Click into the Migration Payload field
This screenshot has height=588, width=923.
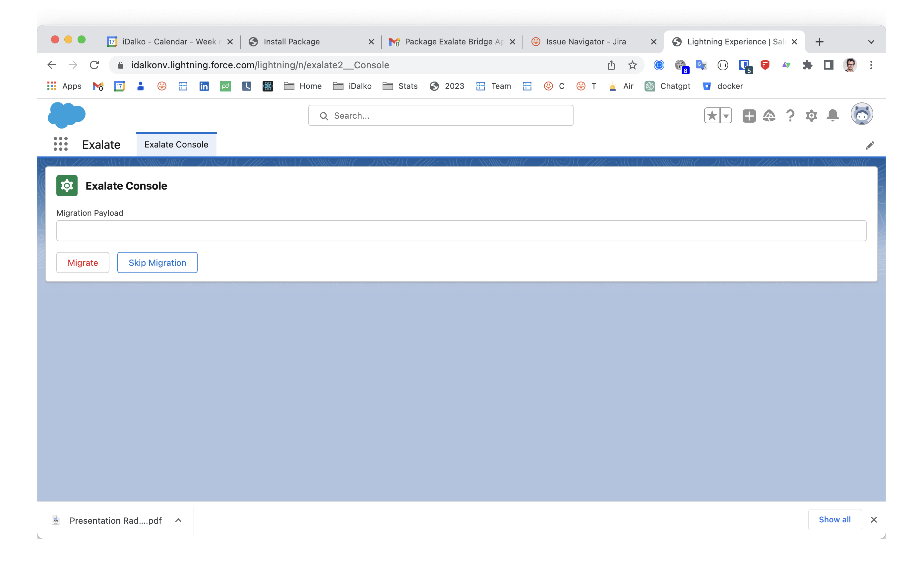(x=461, y=231)
